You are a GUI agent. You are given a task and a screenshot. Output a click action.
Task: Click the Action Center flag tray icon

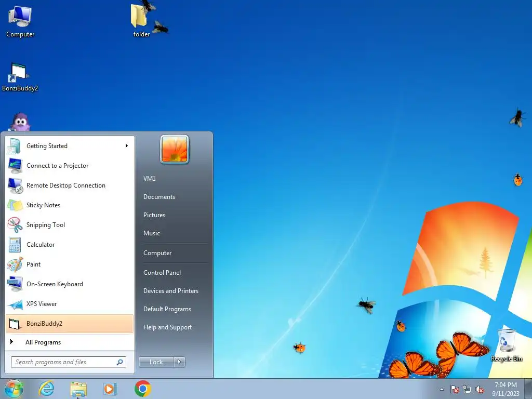(454, 390)
